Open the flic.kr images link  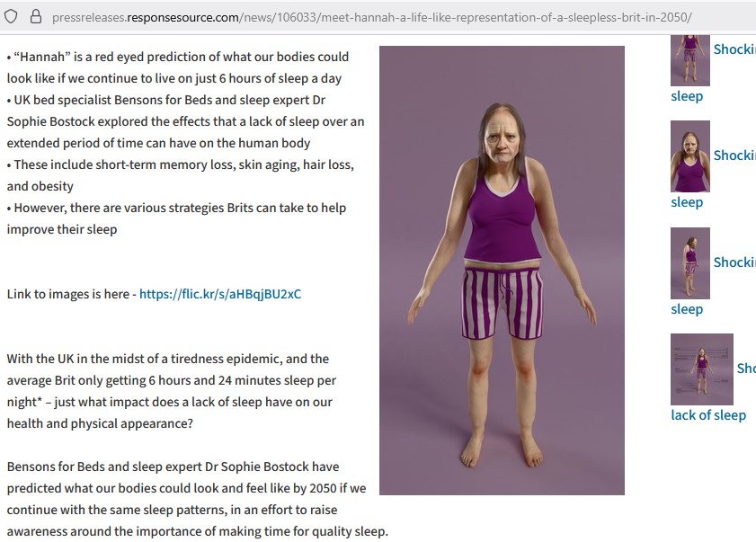pos(220,294)
